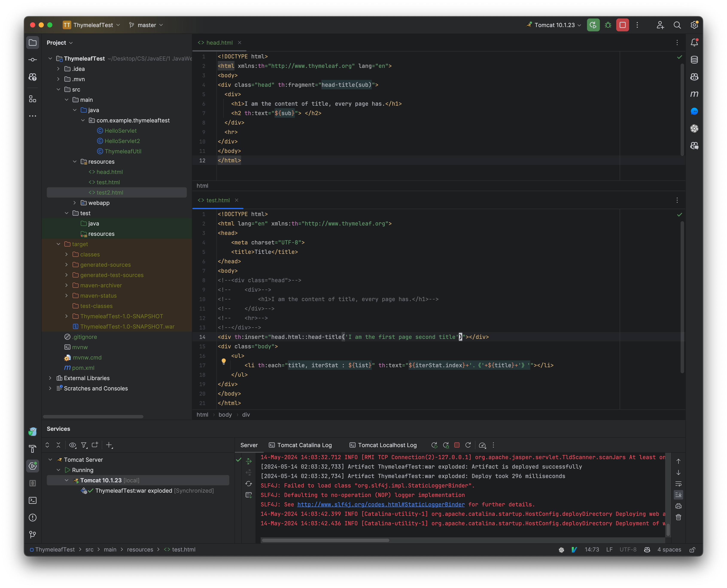This screenshot has height=588, width=727.
Task: Collapse the resources folder in the project tree
Action: (75, 161)
